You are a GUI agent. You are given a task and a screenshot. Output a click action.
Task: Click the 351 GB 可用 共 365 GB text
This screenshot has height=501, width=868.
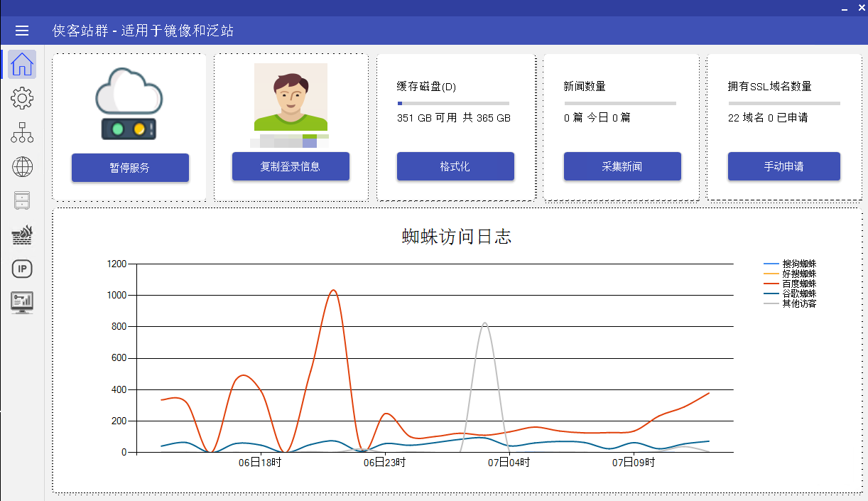point(454,118)
